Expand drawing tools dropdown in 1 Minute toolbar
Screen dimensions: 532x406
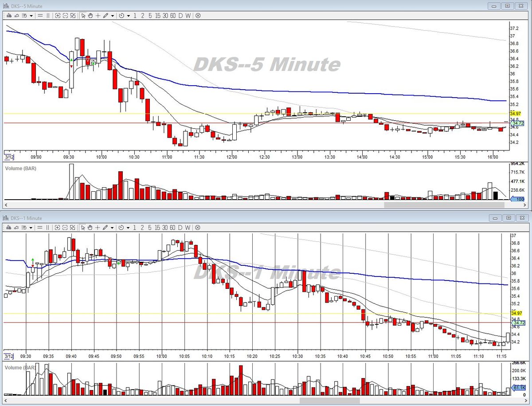(x=113, y=227)
